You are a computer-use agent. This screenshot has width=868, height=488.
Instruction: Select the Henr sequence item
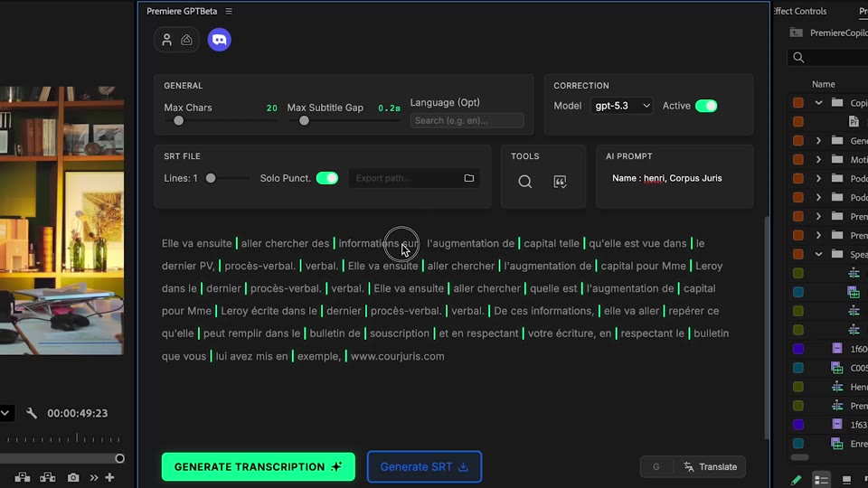tap(859, 387)
